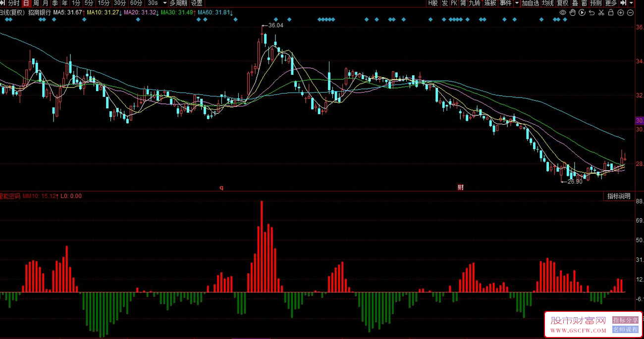
Task: Click the 招商银行 stock name
Action: click(x=39, y=12)
